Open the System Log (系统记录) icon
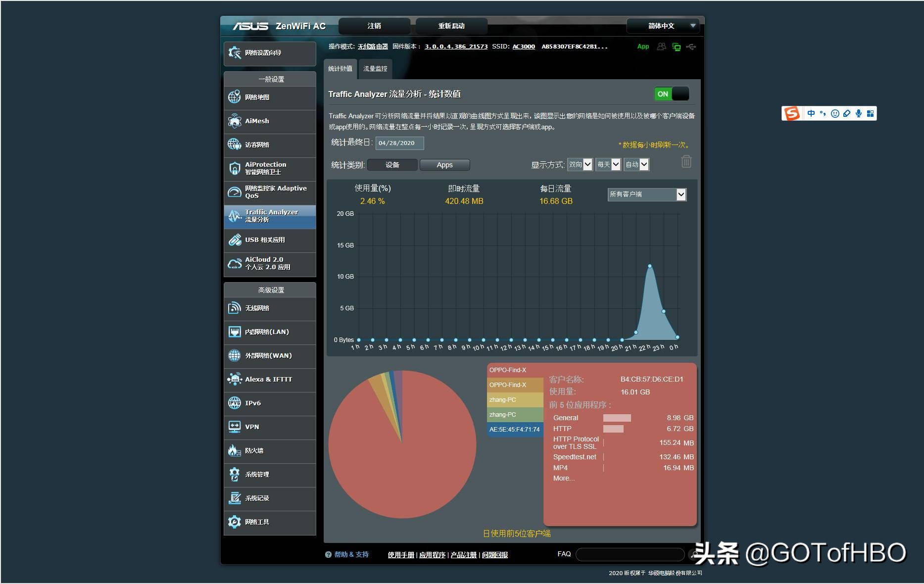Screen dimensions: 924x584 (x=235, y=498)
